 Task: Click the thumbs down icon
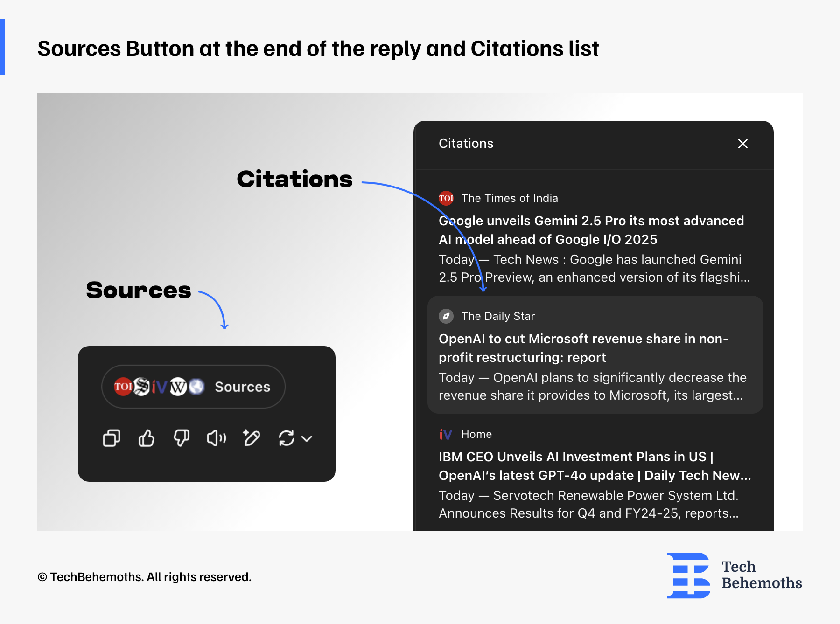(182, 438)
